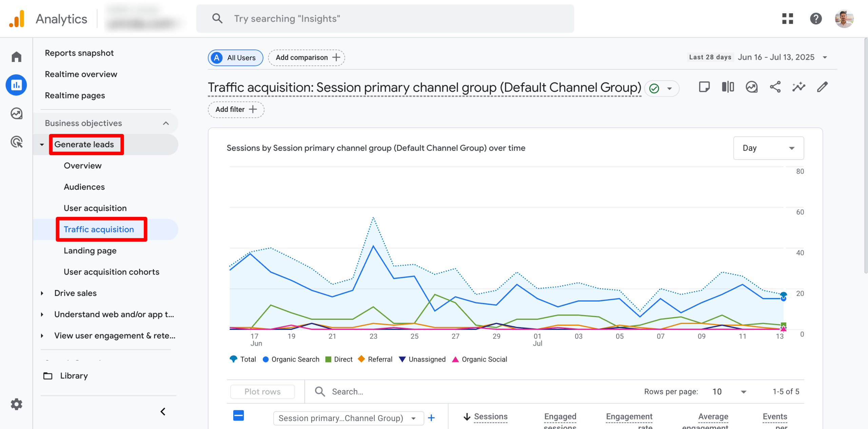This screenshot has height=429, width=868.
Task: Expand the Drive sales section
Action: pos(42,293)
